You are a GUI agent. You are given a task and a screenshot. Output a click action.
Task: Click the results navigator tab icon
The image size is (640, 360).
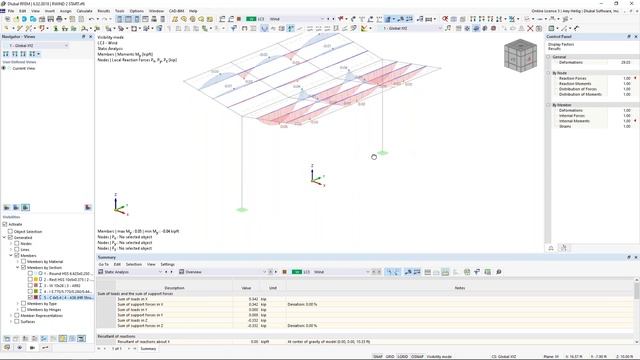tap(45, 348)
